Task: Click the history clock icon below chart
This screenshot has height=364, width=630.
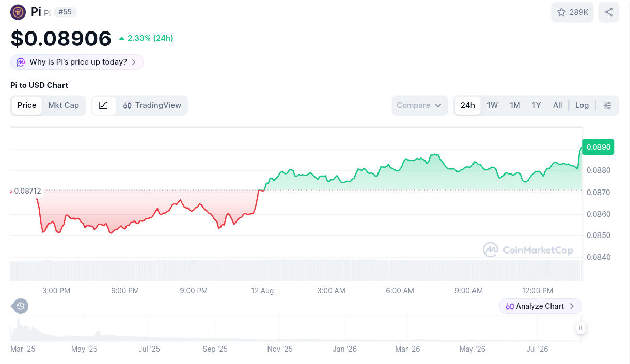Action: coord(20,306)
